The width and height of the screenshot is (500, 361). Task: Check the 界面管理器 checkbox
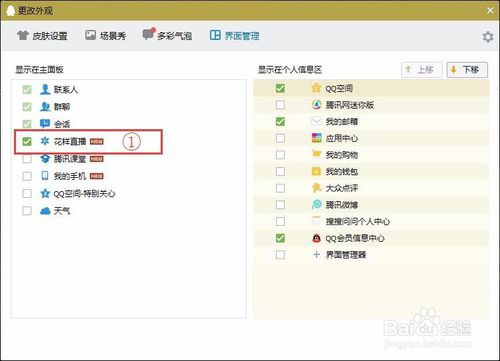point(280,255)
